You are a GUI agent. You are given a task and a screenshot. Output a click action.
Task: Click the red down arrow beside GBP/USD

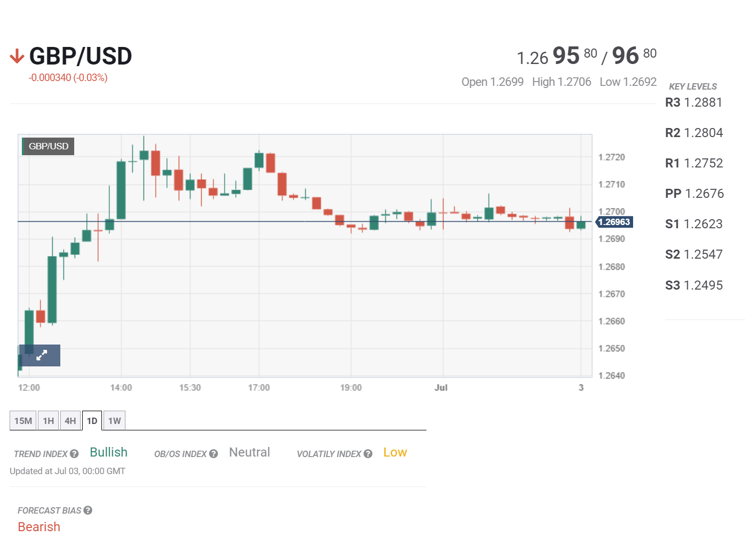click(x=17, y=56)
